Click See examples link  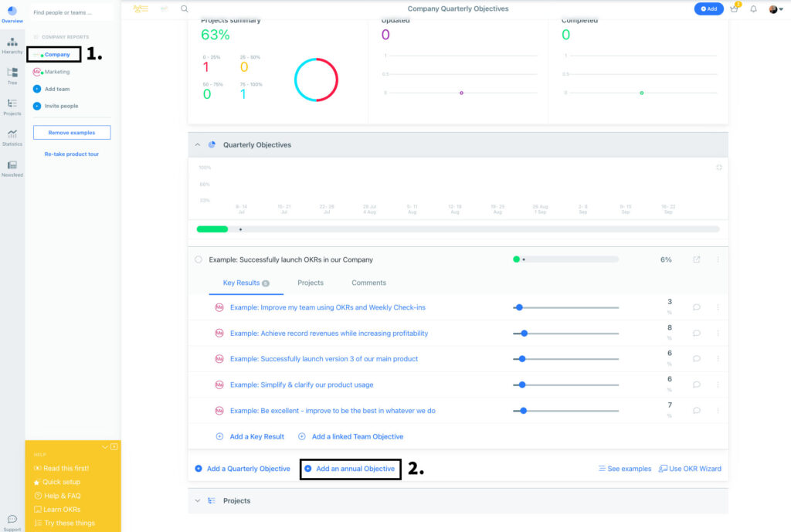coord(625,469)
